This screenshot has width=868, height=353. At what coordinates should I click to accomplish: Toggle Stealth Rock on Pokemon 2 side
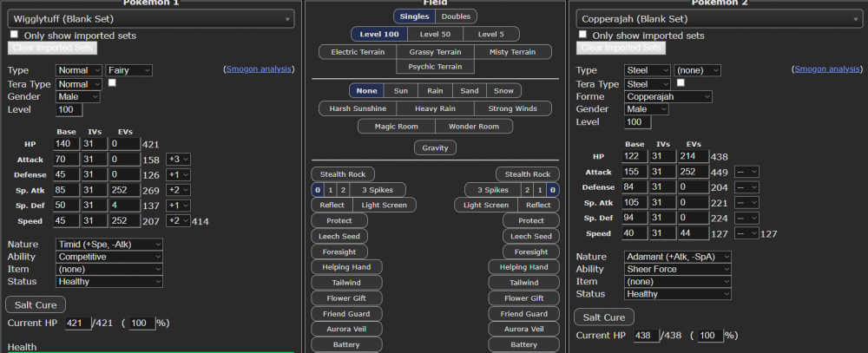pyautogui.click(x=528, y=174)
